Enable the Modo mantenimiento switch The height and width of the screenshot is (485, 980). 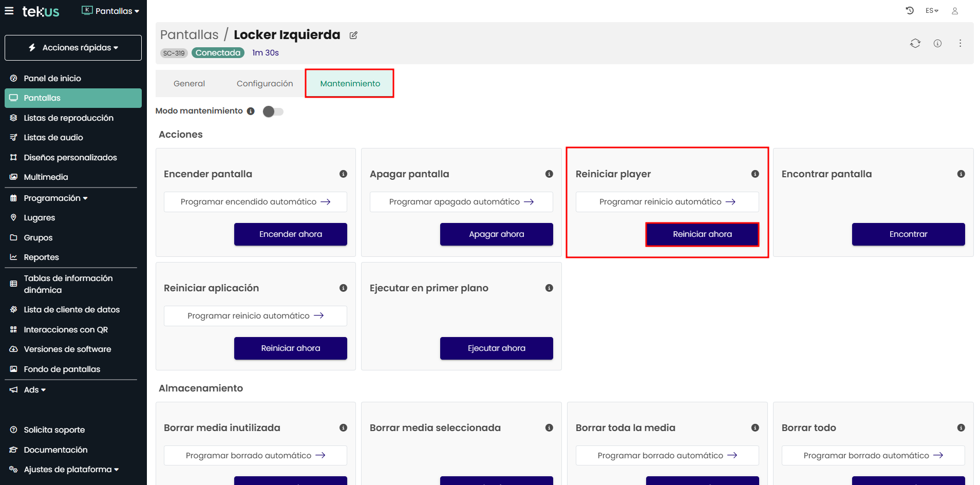click(x=273, y=111)
